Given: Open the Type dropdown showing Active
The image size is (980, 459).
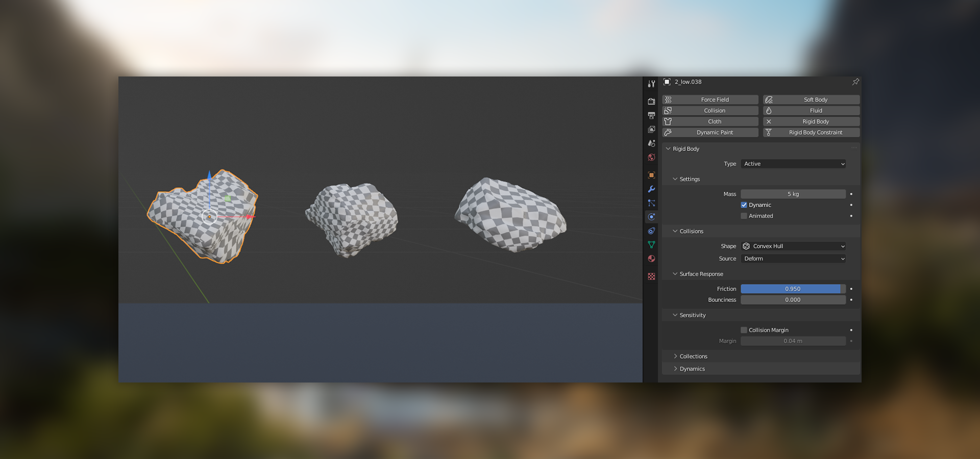Looking at the screenshot, I should 793,164.
